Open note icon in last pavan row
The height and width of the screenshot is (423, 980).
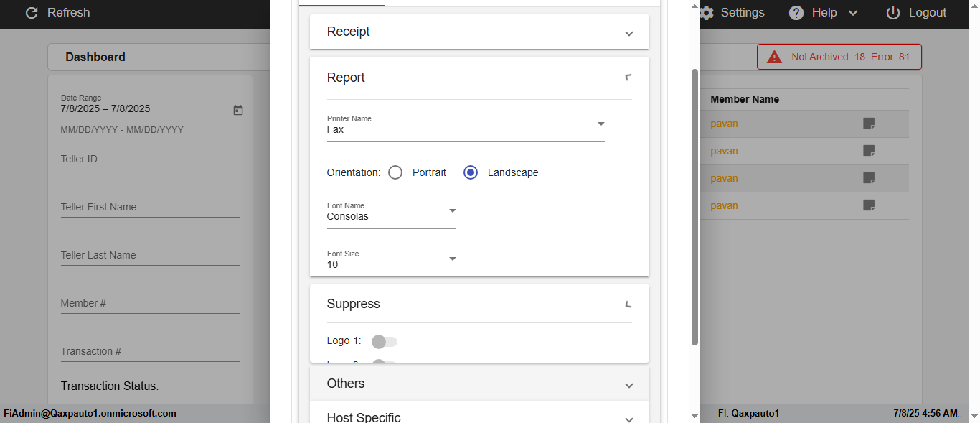[869, 205]
